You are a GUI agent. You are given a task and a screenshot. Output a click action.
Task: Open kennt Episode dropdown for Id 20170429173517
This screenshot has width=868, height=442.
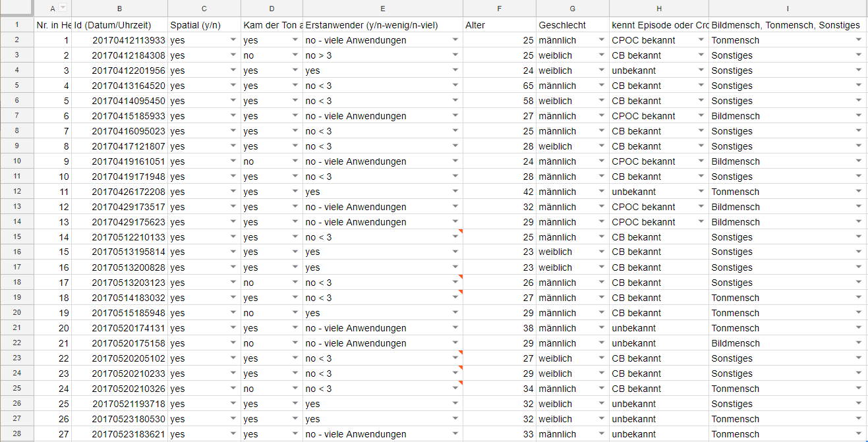point(701,207)
